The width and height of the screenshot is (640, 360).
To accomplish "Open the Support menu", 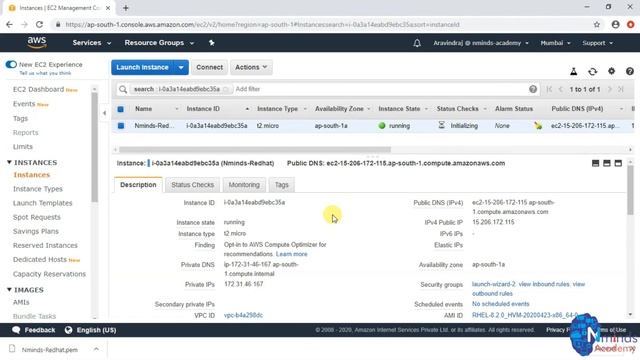I will (x=598, y=43).
